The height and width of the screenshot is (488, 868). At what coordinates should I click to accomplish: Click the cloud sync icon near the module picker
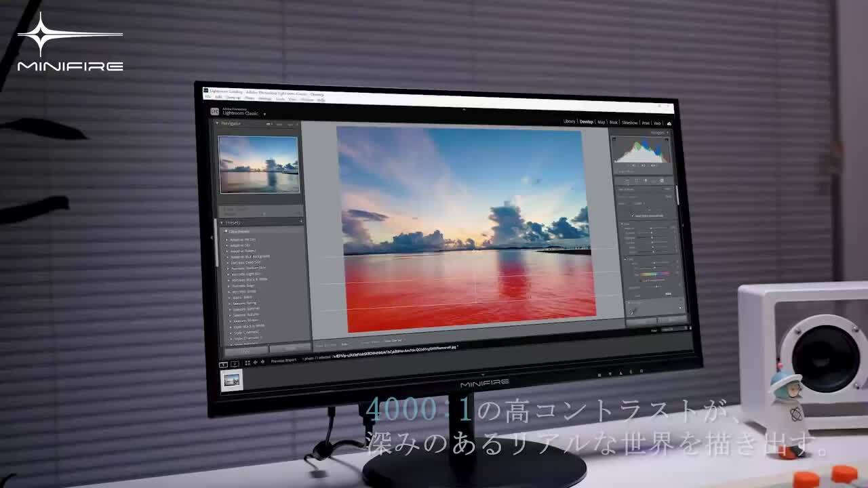point(669,123)
